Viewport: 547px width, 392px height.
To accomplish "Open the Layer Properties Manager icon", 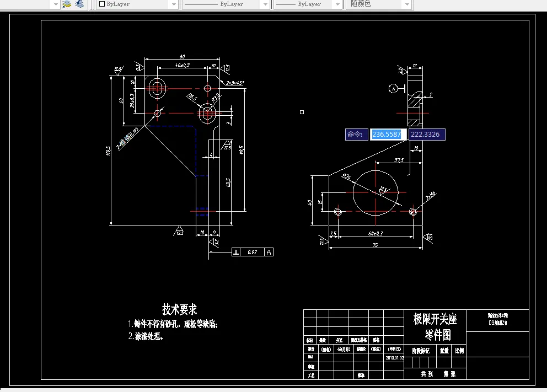I will coord(79,4).
